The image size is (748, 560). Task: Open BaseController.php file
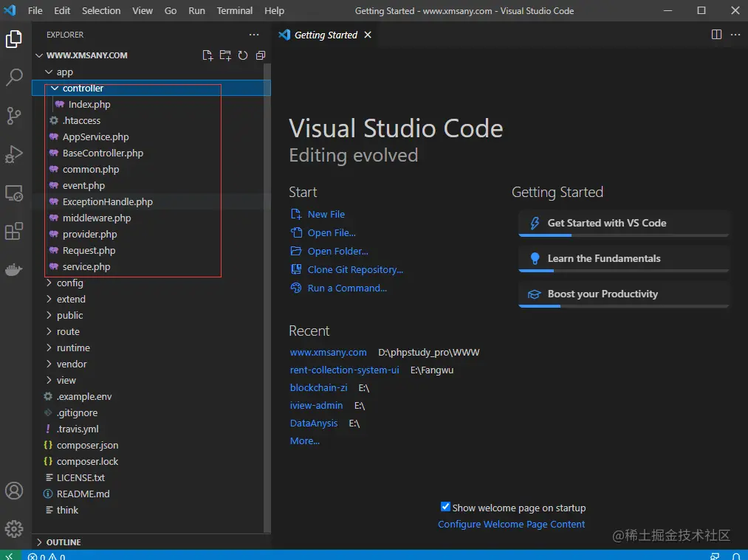103,153
